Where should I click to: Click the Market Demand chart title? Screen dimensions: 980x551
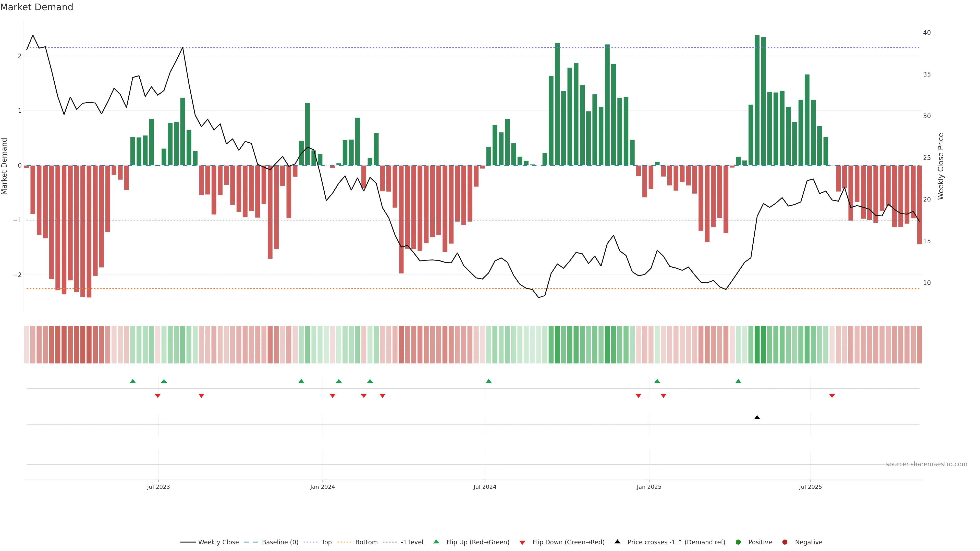click(36, 7)
